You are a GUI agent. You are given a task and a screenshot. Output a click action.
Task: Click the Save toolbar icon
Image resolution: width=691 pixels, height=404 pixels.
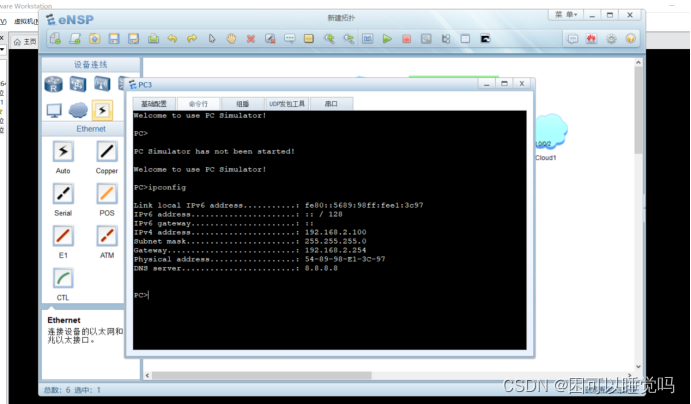pyautogui.click(x=114, y=39)
